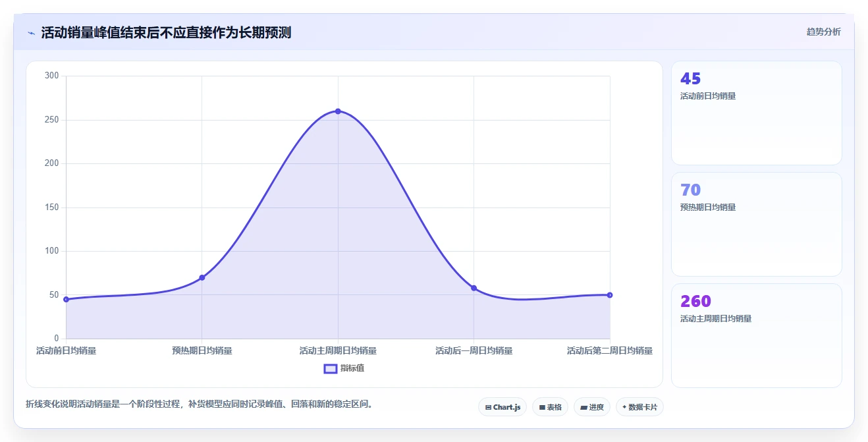
Task: Click the 进度 tag icon
Action: pos(583,408)
